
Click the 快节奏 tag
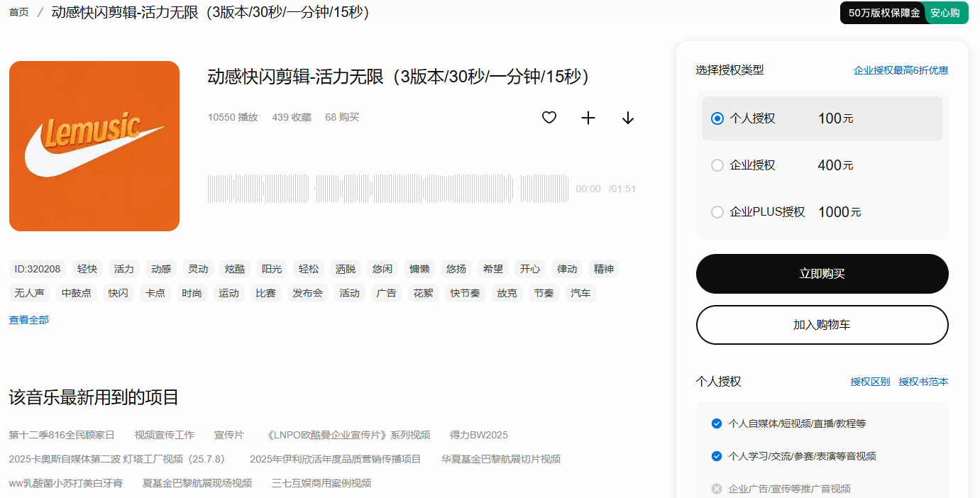466,293
